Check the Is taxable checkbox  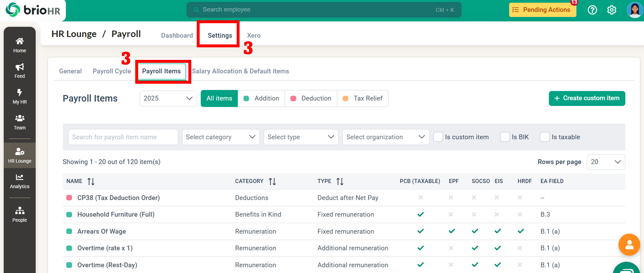(x=545, y=137)
